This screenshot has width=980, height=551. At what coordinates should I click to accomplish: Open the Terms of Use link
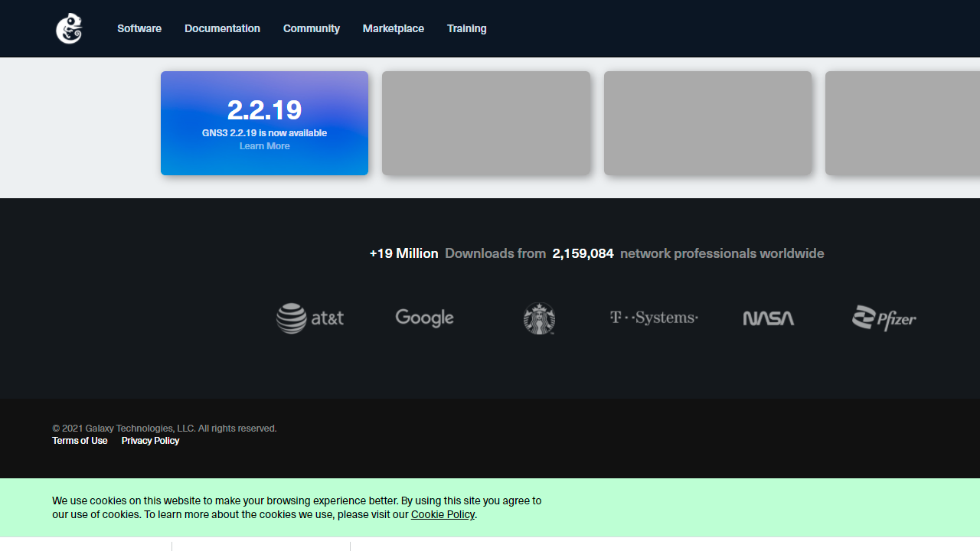click(80, 441)
